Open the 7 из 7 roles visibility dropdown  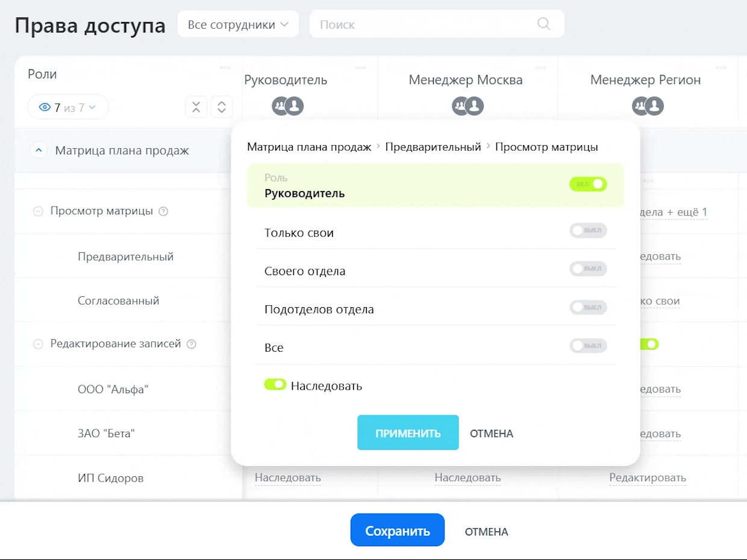pos(68,108)
